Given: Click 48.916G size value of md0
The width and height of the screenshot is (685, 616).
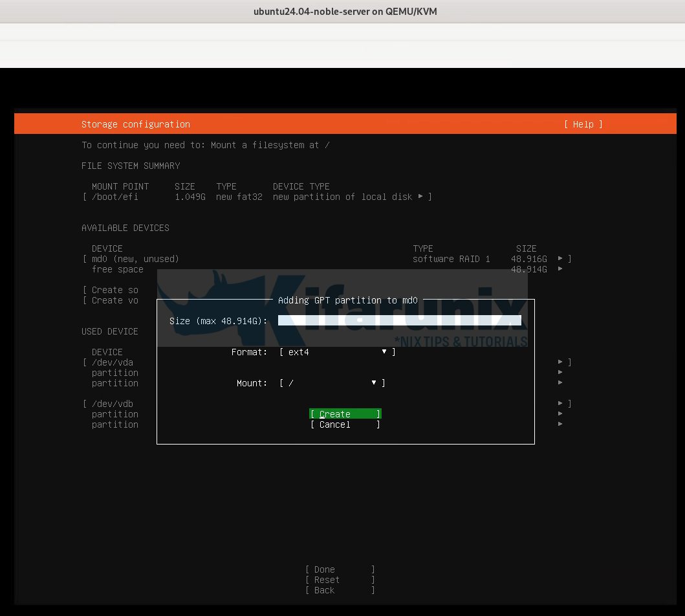Looking at the screenshot, I should 529,259.
